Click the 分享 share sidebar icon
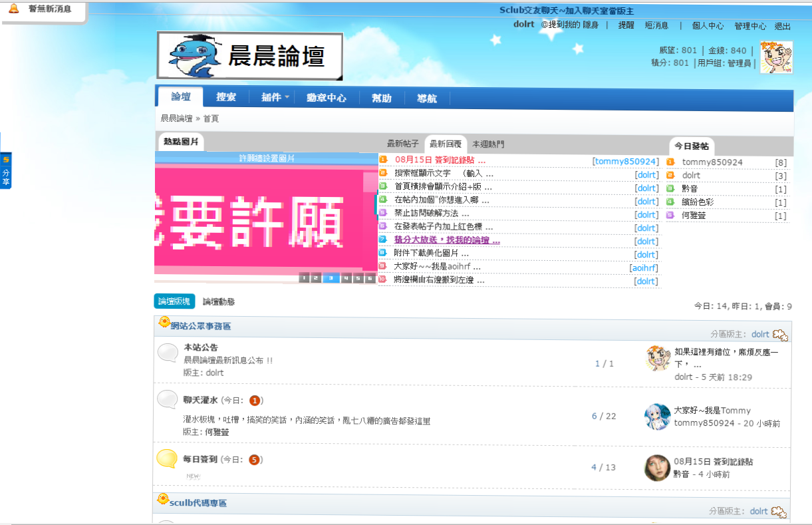Viewport: 812px width, 525px height. click(x=6, y=172)
